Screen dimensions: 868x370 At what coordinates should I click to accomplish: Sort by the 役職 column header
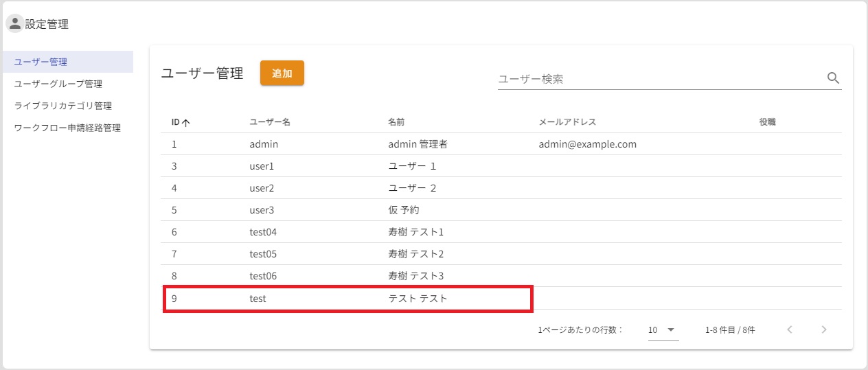[767, 122]
